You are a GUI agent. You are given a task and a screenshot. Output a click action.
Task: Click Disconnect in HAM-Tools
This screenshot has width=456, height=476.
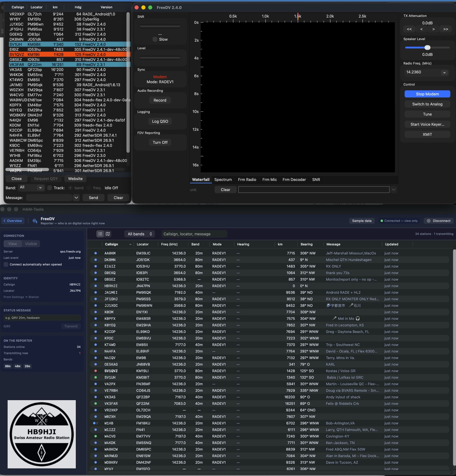pyautogui.click(x=439, y=221)
